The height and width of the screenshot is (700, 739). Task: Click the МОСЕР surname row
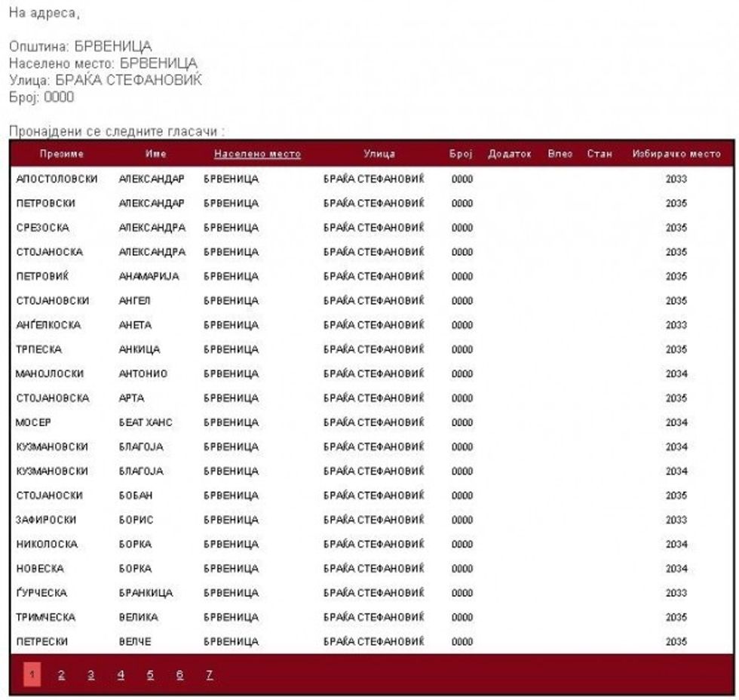click(x=32, y=422)
